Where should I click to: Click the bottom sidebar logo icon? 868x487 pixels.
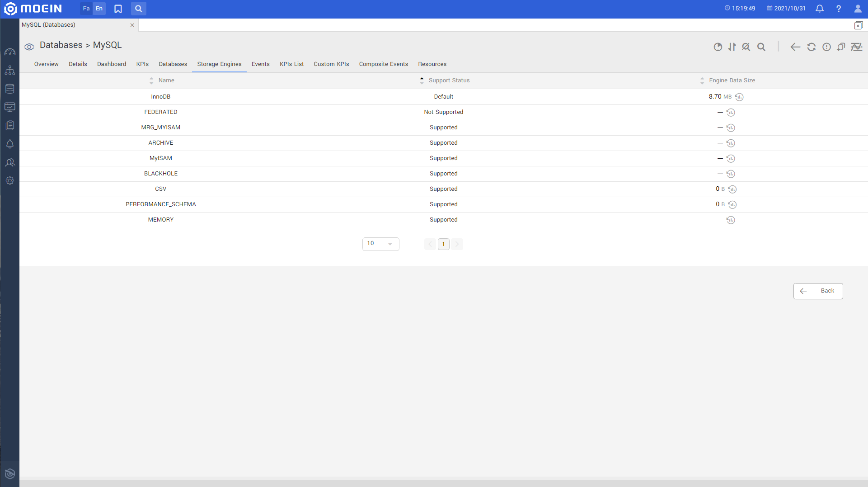pos(10,473)
